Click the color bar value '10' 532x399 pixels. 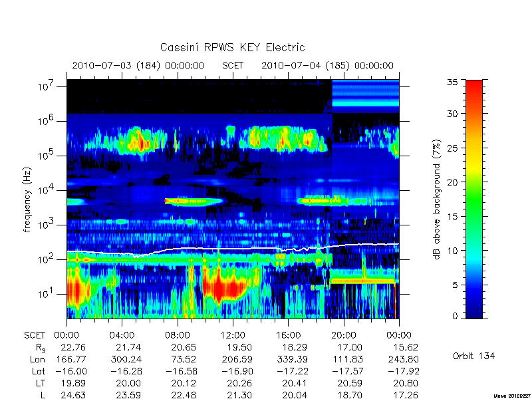point(454,251)
